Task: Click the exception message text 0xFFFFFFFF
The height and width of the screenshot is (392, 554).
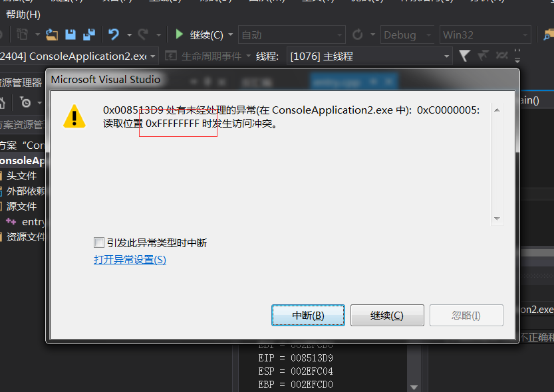Action: coord(173,123)
